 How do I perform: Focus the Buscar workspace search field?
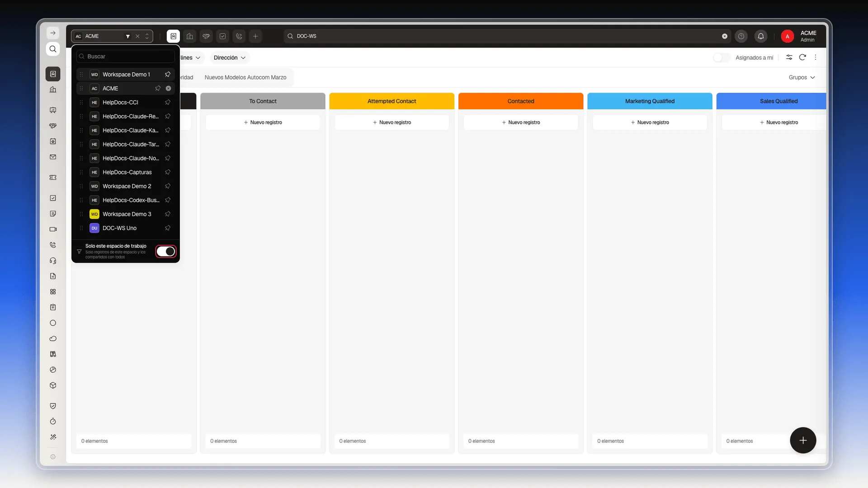(126, 56)
